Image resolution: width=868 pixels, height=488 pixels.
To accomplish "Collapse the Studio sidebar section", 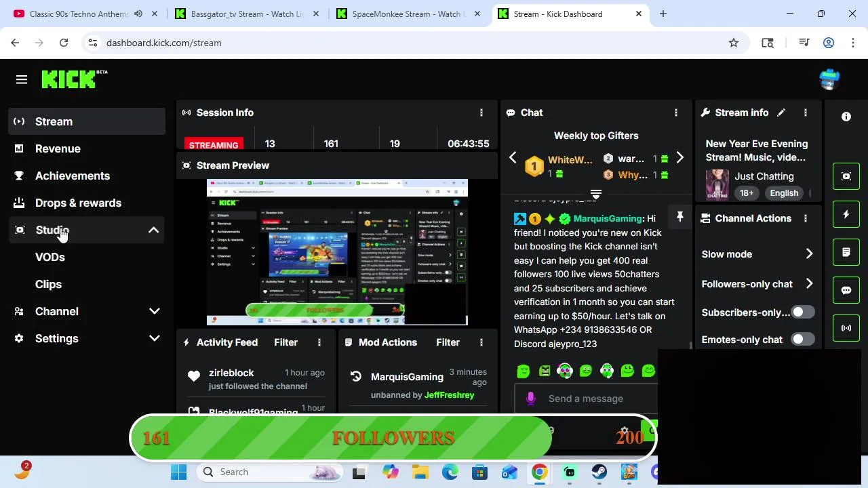I will (154, 230).
